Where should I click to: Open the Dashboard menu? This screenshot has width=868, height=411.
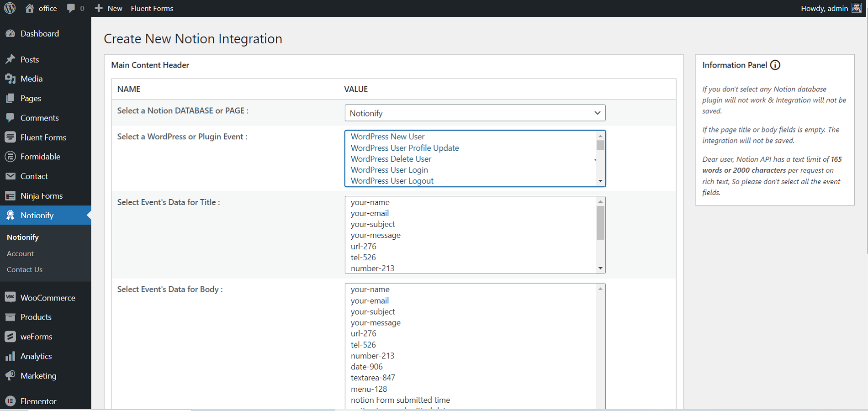40,34
